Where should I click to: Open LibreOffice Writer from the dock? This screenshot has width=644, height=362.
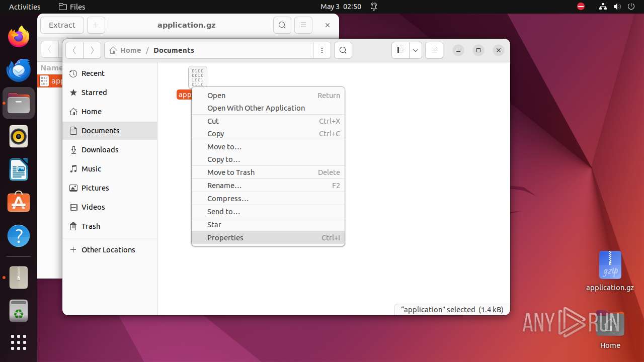[19, 169]
